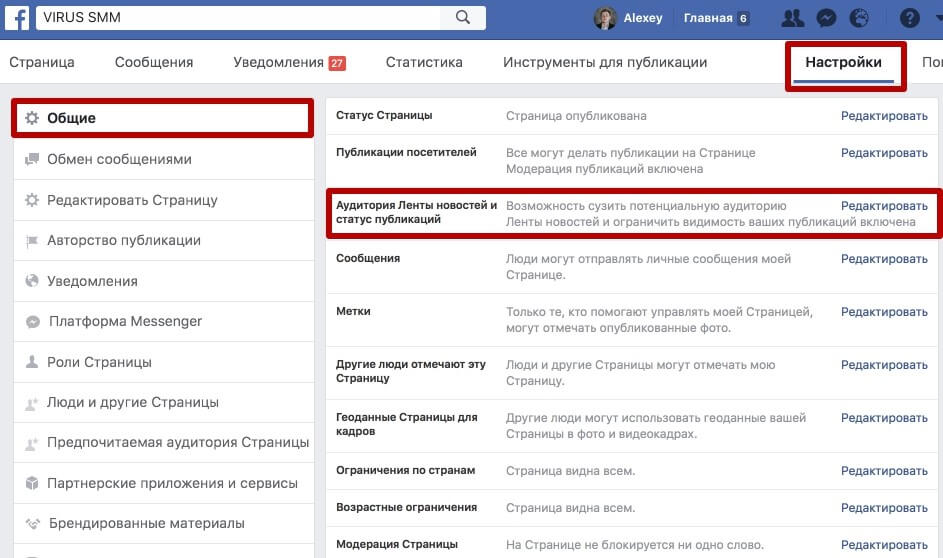
Task: Click the icon beside Люди и другие Страницы
Action: 32,403
